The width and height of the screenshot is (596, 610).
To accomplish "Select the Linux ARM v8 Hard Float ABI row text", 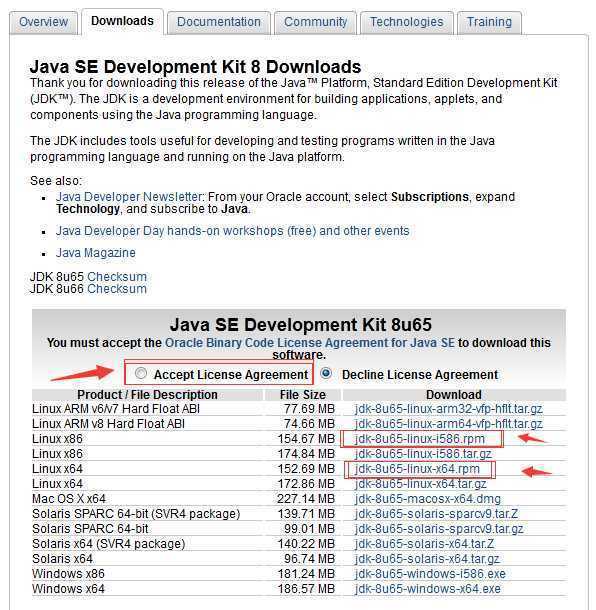I will click(x=109, y=424).
